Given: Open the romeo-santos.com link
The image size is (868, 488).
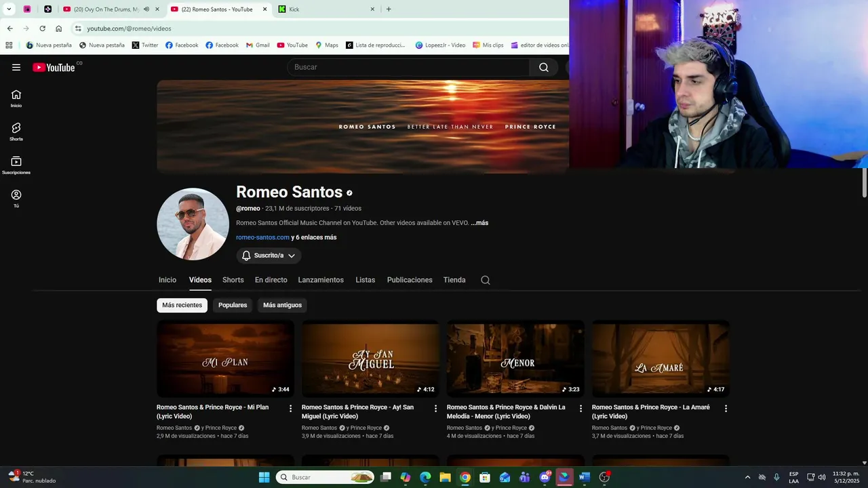Looking at the screenshot, I should (262, 237).
